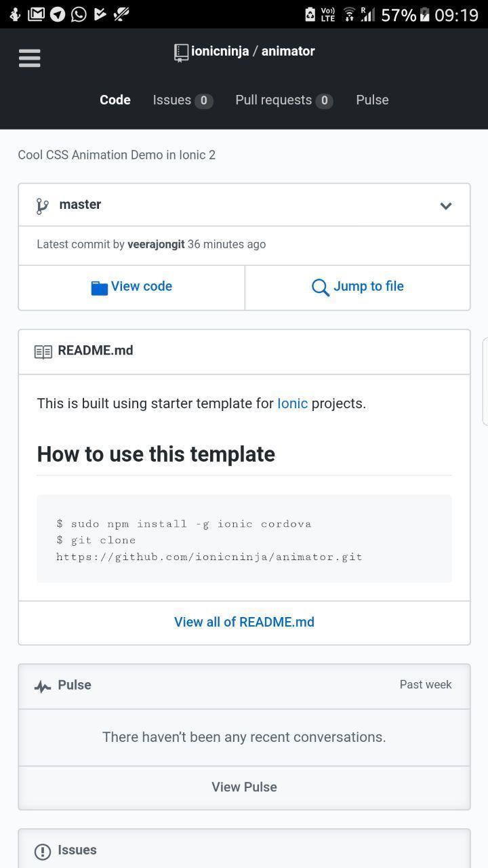The height and width of the screenshot is (868, 488).
Task: Click the repository book icon next to ionicninja
Action: [x=180, y=51]
